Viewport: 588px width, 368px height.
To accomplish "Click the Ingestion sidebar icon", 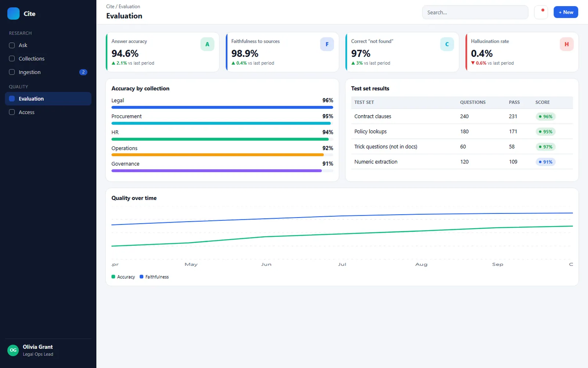I will (x=12, y=72).
